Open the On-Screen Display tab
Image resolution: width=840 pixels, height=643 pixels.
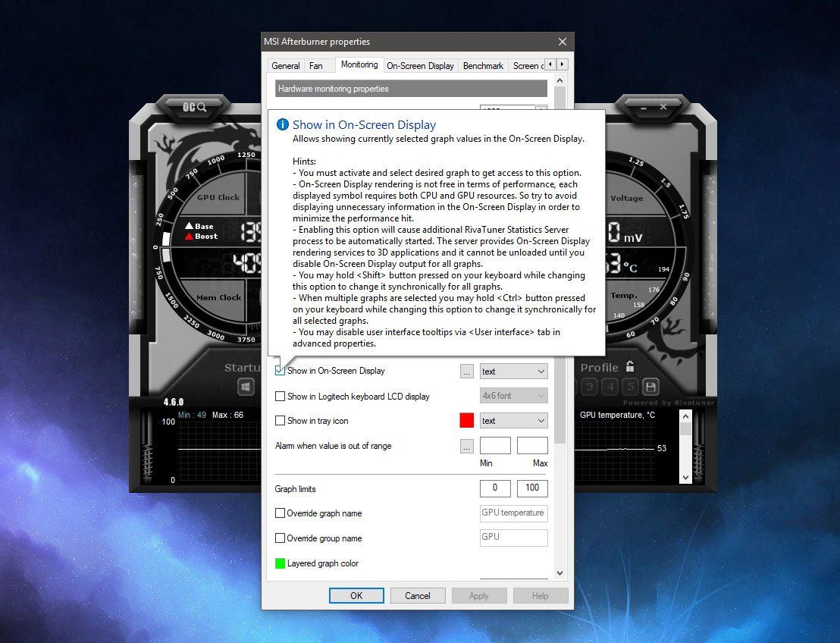pos(420,66)
